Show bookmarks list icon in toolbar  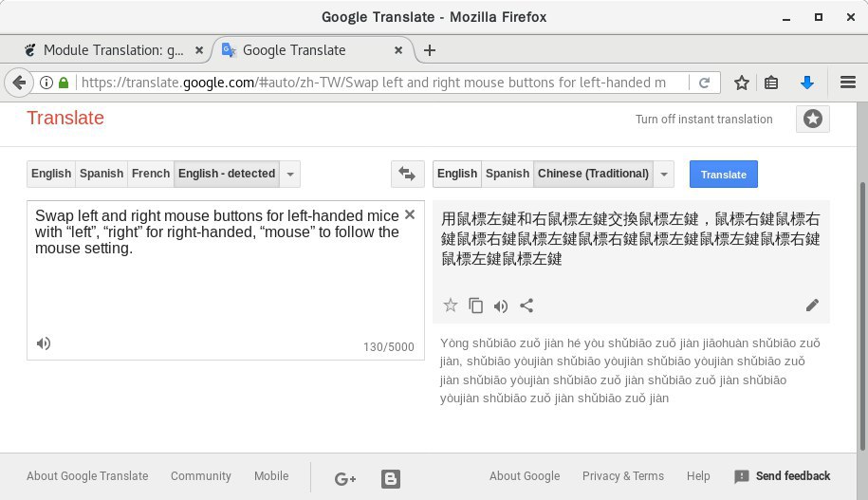pos(771,83)
